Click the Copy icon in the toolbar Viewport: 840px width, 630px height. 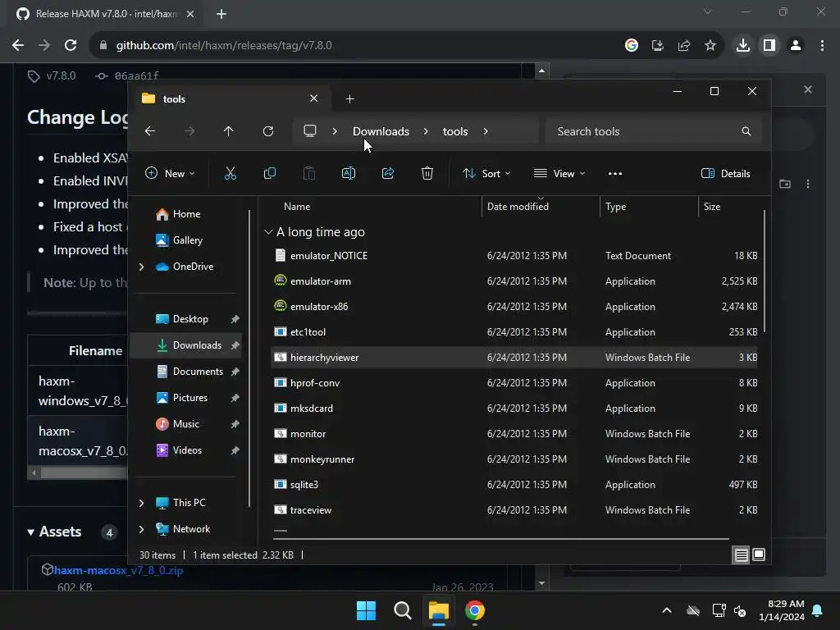[x=269, y=173]
